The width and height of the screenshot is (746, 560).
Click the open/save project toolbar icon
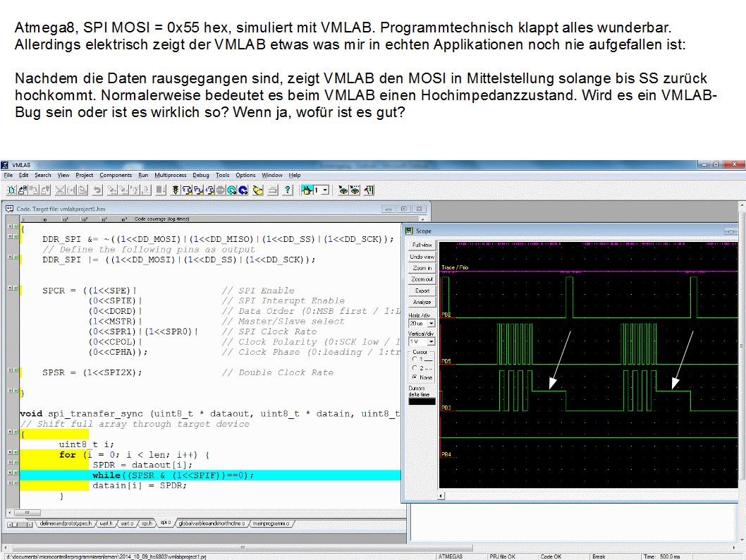click(x=23, y=190)
